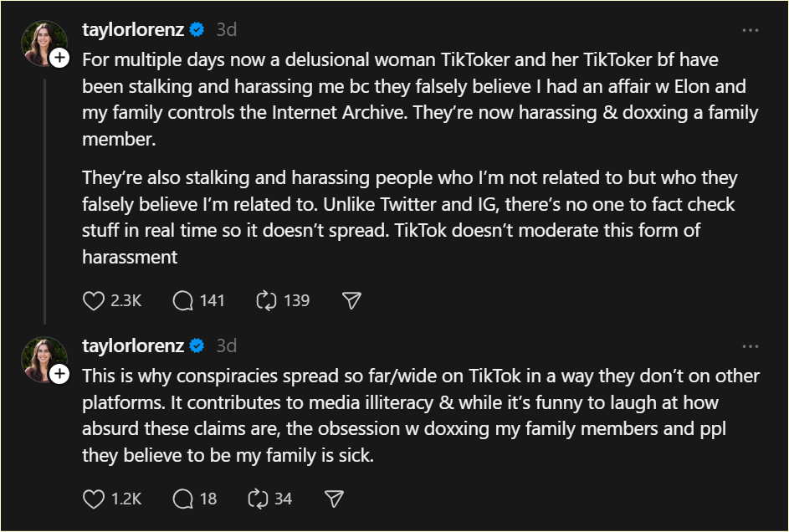
Task: Open the post beginning "This is why conspiracies spread"
Action: coord(418,416)
